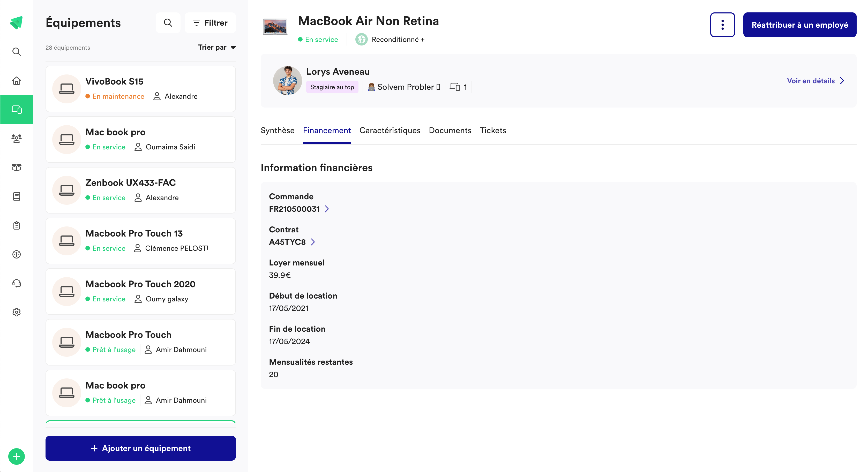Select the Macbook Pro Touch card
This screenshot has width=868, height=472.
[x=140, y=342]
